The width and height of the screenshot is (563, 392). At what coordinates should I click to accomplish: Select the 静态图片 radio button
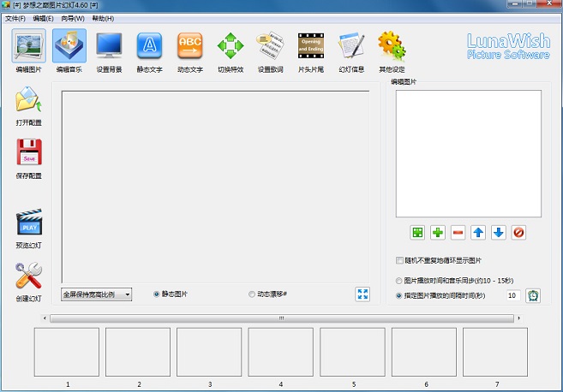coord(156,294)
